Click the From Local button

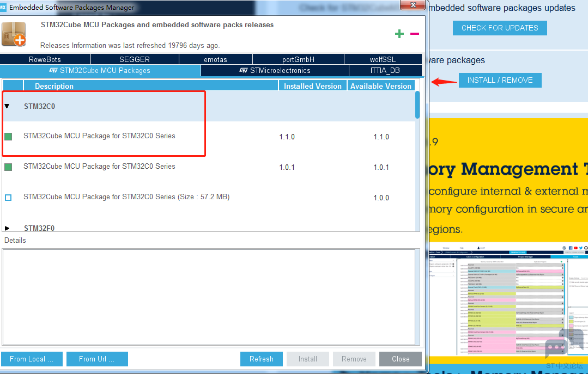pyautogui.click(x=32, y=359)
